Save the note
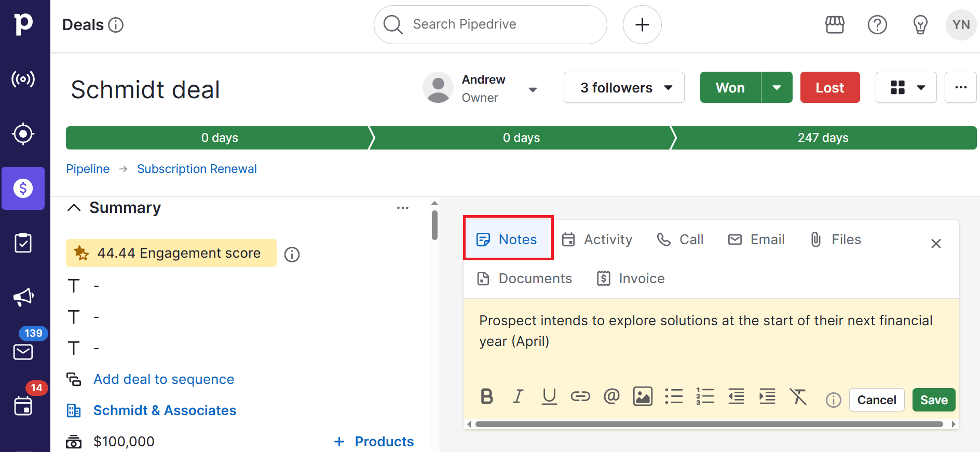This screenshot has width=980, height=452. click(x=933, y=400)
